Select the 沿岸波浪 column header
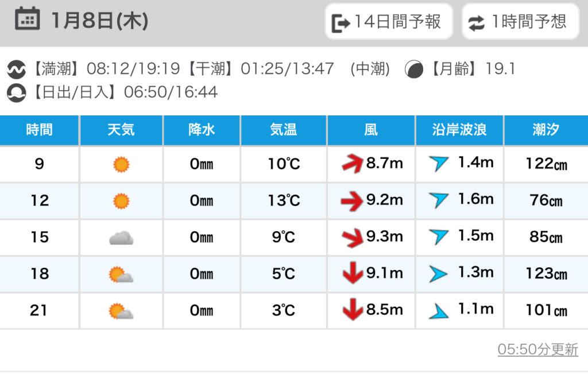The height and width of the screenshot is (374, 588). (x=459, y=130)
